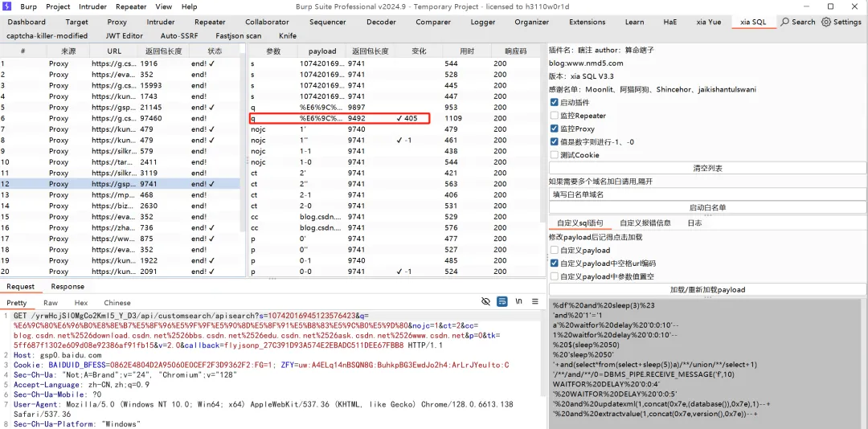Switch request view to Raw
Screen dimensions: 868x429
pos(51,303)
